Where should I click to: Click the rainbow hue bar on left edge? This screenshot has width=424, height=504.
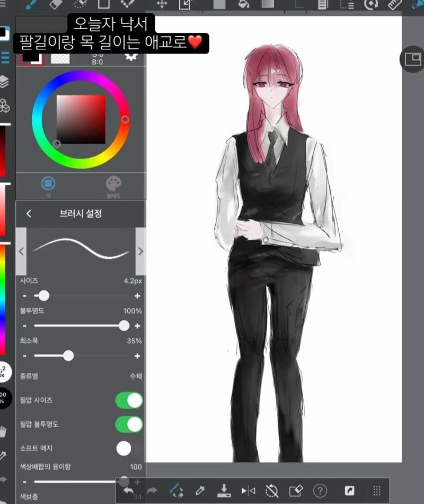pos(3,300)
